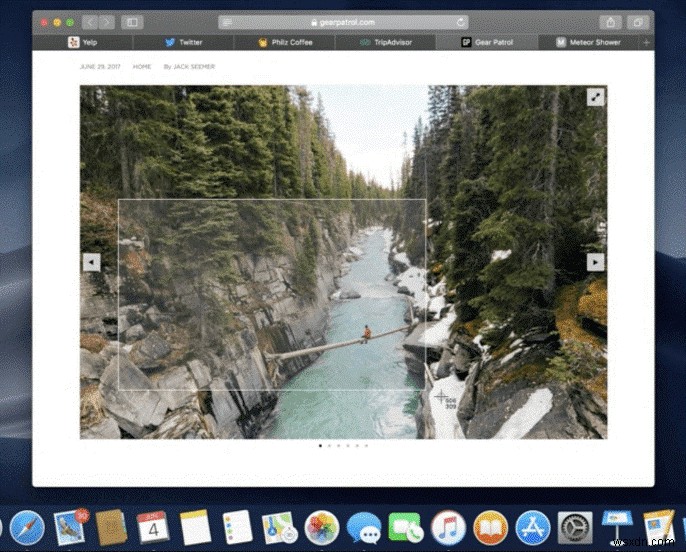Go back with Safari's back arrow
Viewport: 686px width, 552px height.
coord(90,22)
